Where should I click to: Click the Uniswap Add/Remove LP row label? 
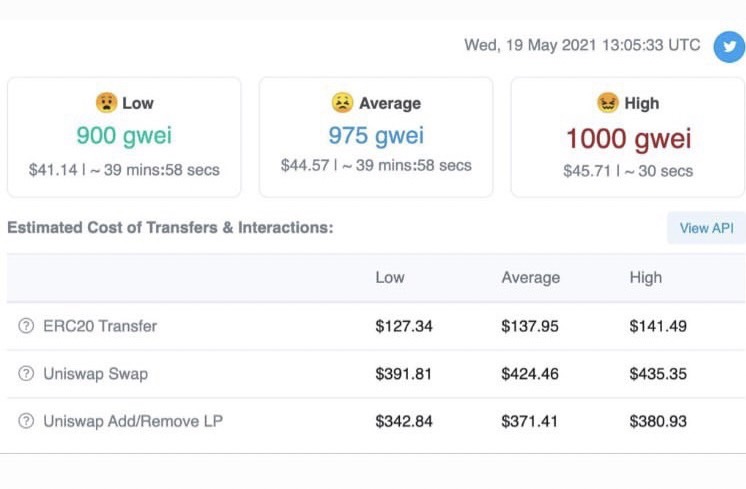pyautogui.click(x=133, y=421)
